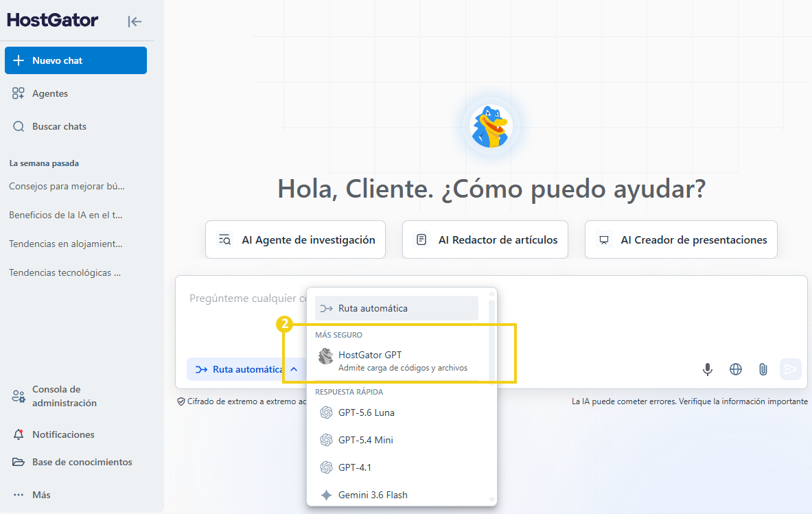
Task: Open Buscar chats
Action: point(59,126)
